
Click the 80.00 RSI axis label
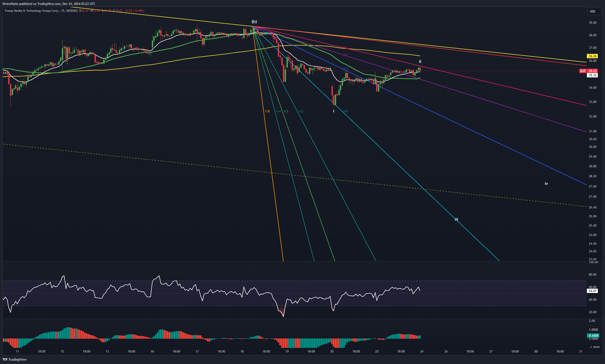click(592, 275)
